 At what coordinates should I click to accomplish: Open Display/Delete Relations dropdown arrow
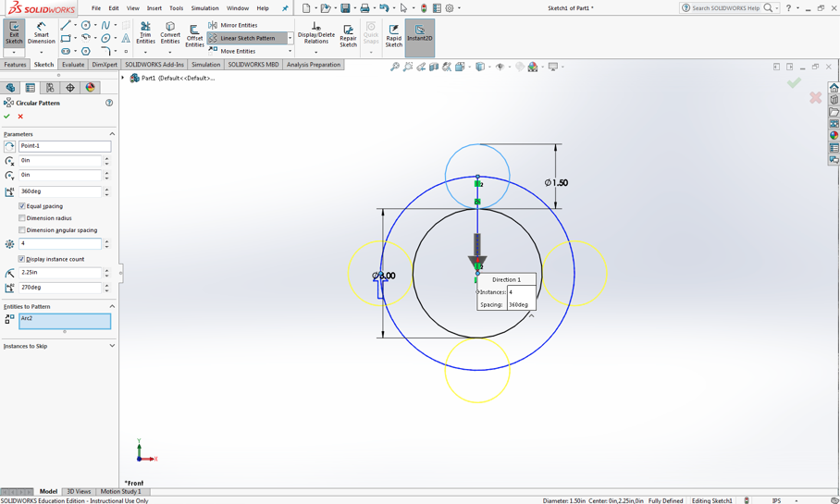coord(316,53)
